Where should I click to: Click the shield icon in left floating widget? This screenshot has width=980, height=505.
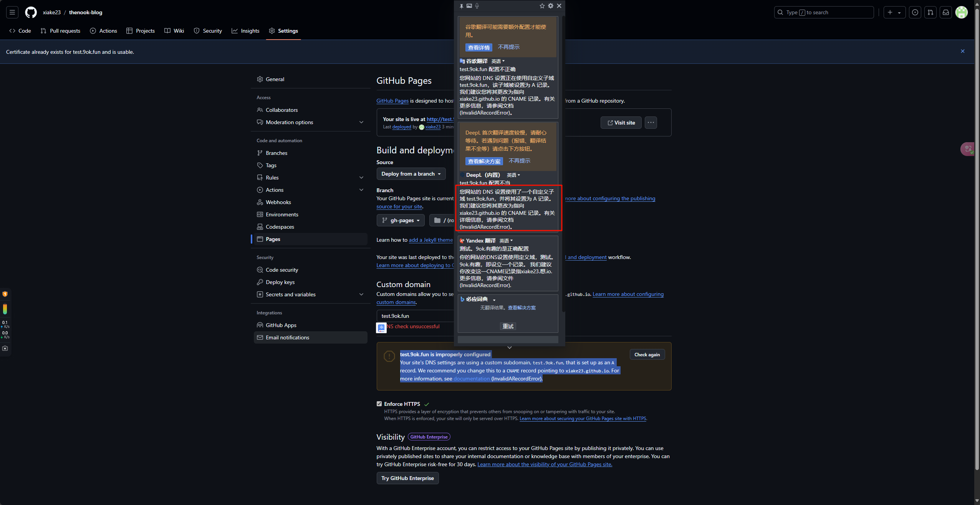point(5,294)
